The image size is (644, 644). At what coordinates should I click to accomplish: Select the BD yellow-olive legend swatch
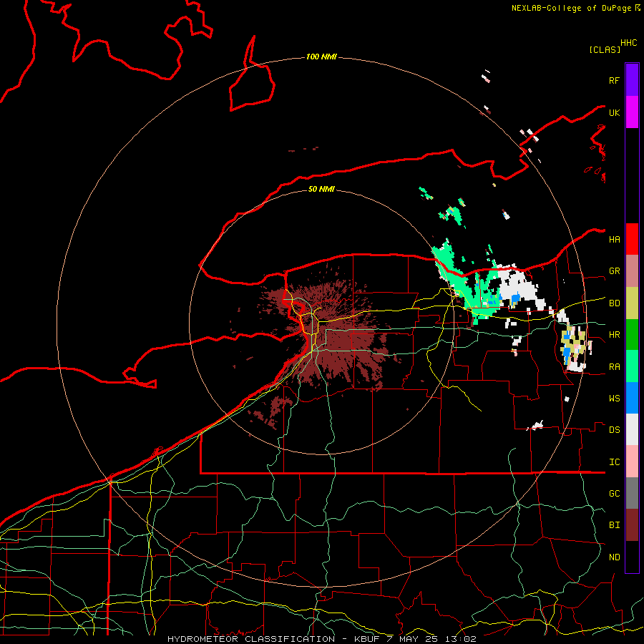point(632,303)
